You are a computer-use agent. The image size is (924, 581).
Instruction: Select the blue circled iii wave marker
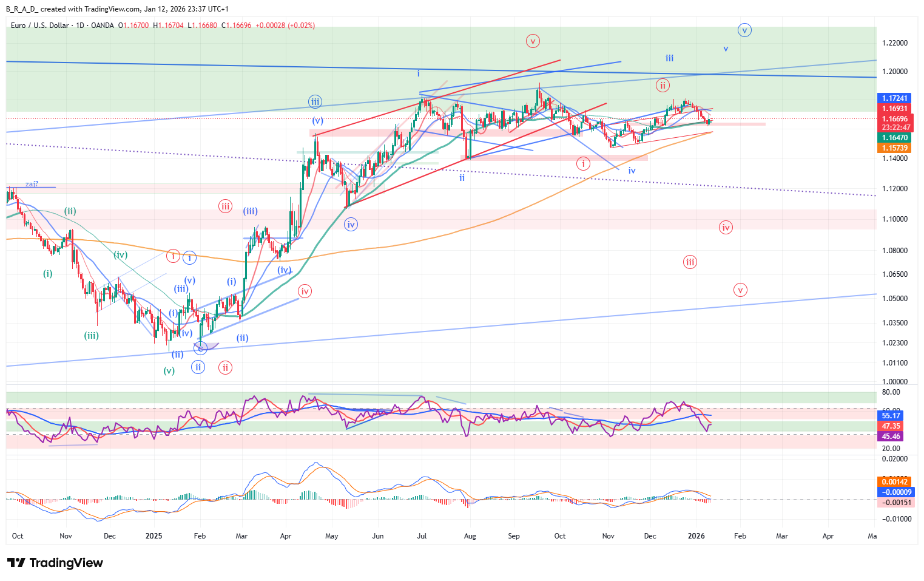(x=314, y=102)
